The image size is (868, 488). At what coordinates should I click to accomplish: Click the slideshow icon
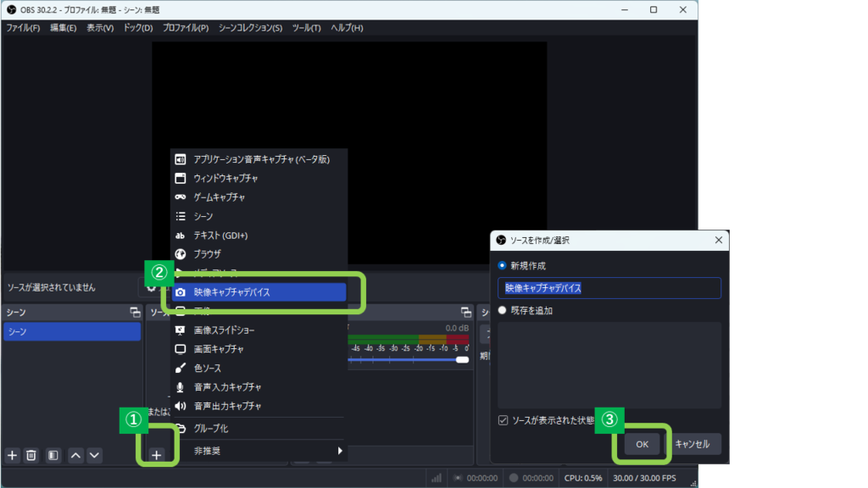tap(181, 330)
